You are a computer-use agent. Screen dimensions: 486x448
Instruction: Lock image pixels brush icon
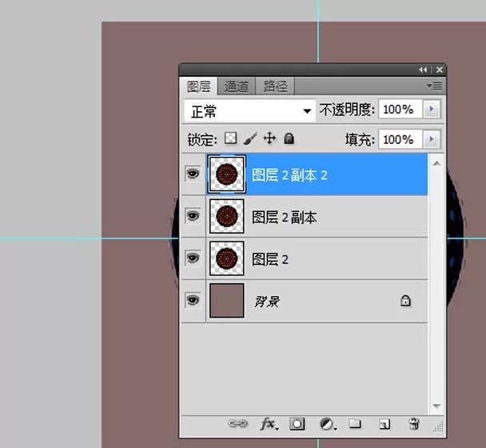pos(250,138)
